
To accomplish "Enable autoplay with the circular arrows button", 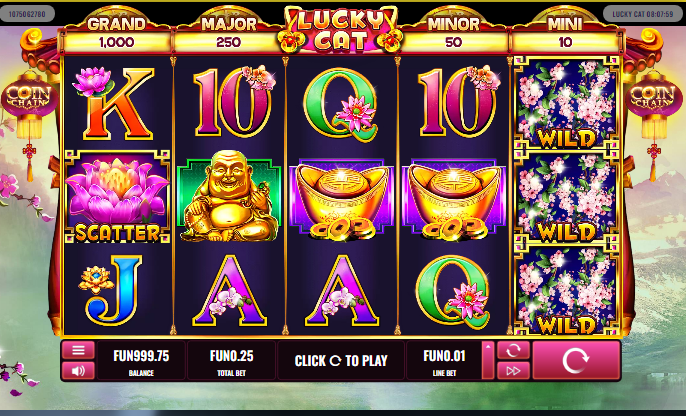I will [513, 350].
